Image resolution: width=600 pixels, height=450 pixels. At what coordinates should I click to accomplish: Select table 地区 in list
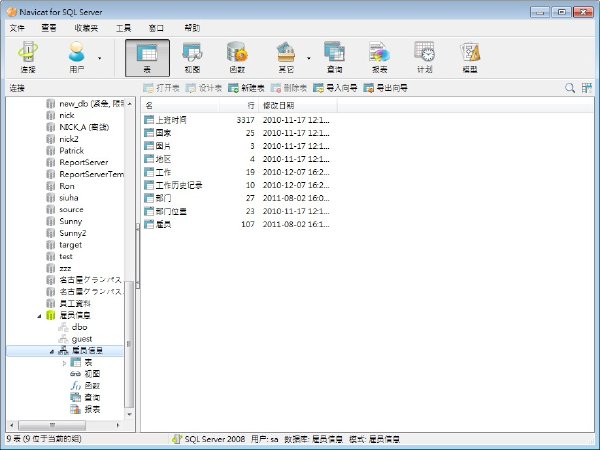(x=163, y=159)
